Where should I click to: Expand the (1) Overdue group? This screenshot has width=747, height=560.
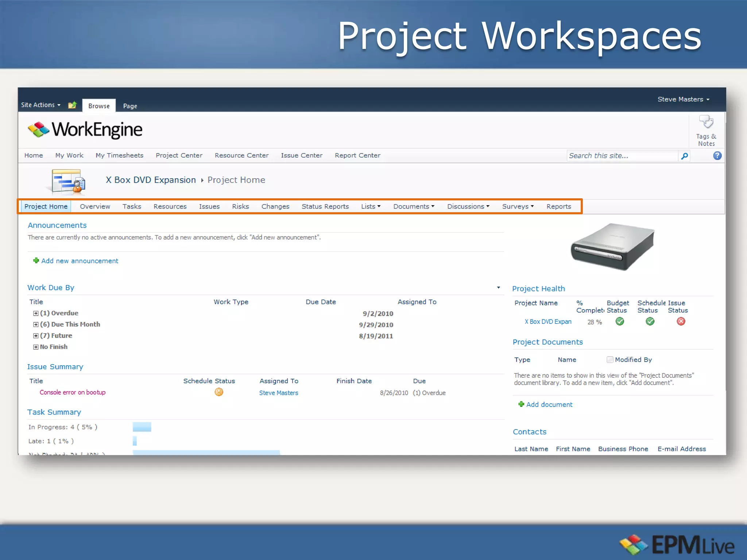36,313
